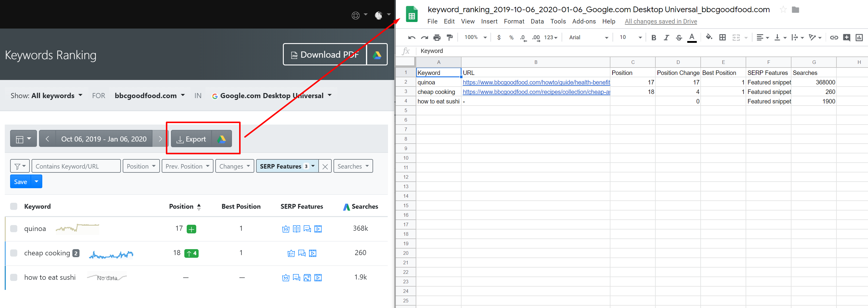Viewport: 868px width, 308px height.
Task: Format as percent in Sheets toolbar
Action: [x=511, y=37]
